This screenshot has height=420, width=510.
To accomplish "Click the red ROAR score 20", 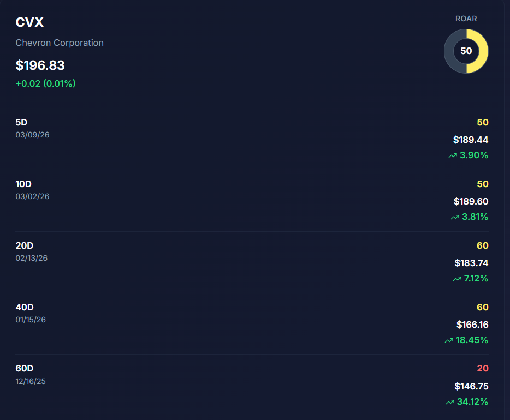I will (x=482, y=369).
